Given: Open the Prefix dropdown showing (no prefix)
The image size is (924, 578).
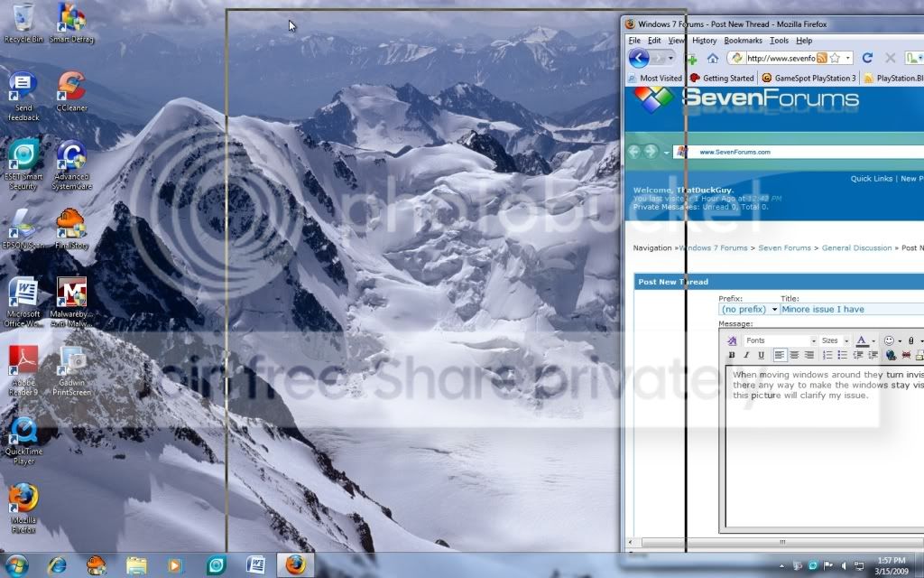Looking at the screenshot, I should click(x=749, y=309).
